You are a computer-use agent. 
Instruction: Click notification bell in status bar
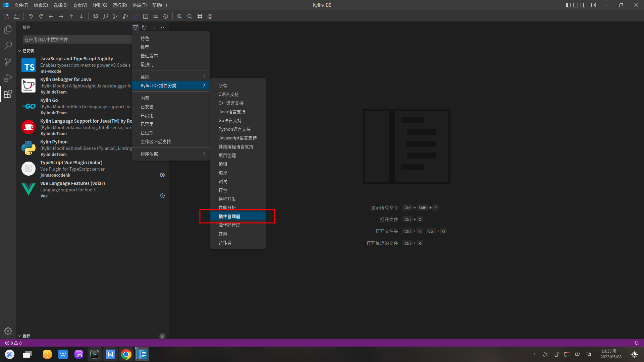pyautogui.click(x=637, y=343)
